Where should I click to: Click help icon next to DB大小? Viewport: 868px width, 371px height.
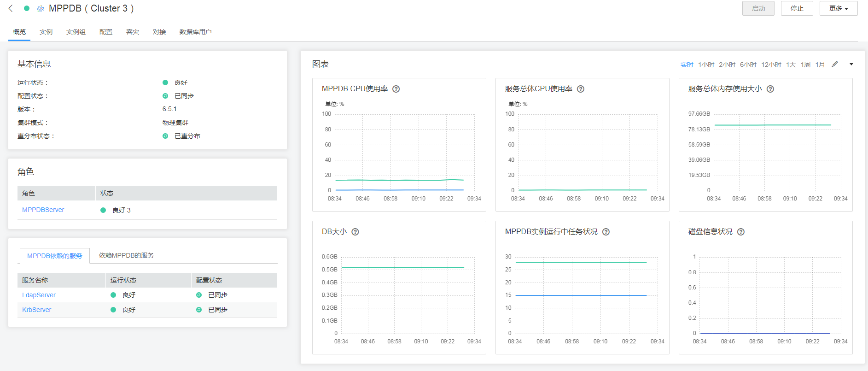tap(355, 232)
